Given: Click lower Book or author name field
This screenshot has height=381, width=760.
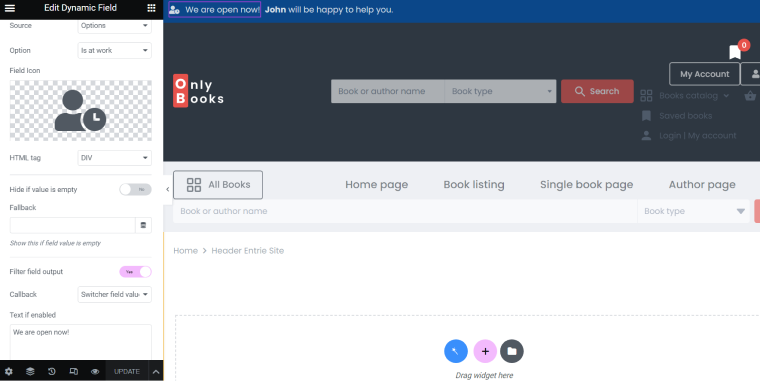Looking at the screenshot, I should coord(405,211).
